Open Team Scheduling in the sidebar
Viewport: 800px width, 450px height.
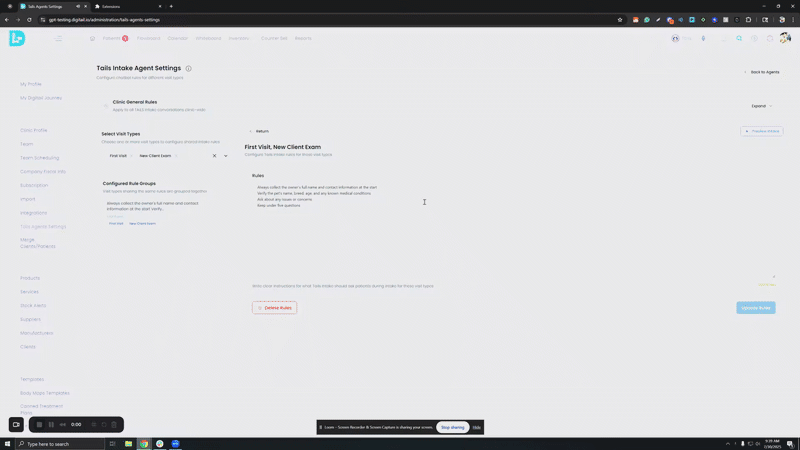coord(39,158)
